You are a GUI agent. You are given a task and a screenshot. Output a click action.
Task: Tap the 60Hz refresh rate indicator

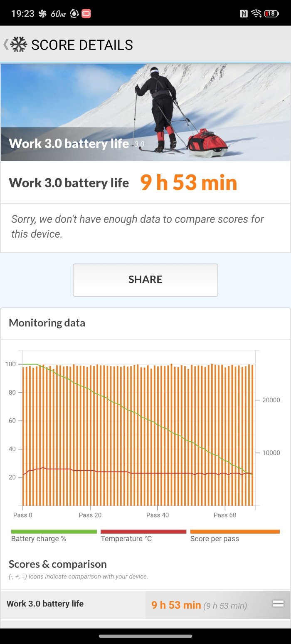pyautogui.click(x=58, y=14)
